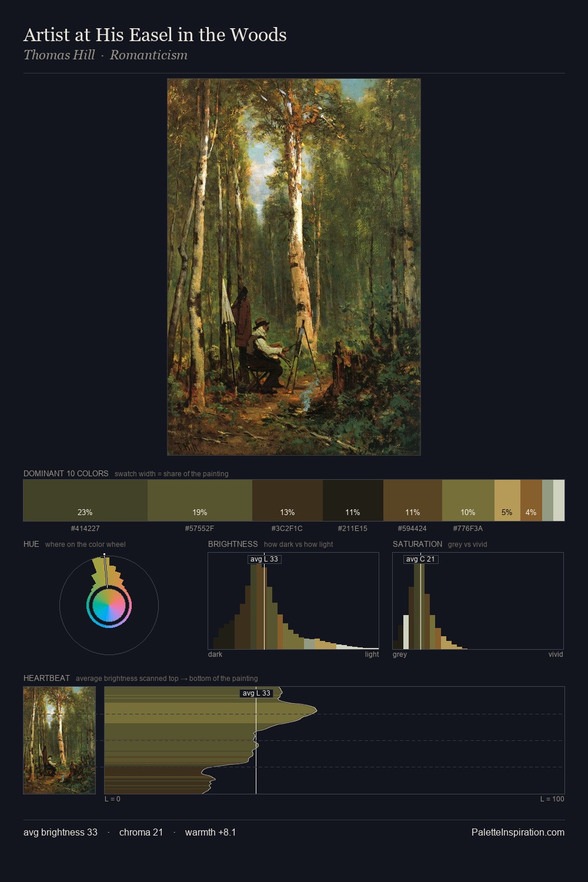Screen dimensions: 588x882
Task: Pick the 11% brown swatch
Action: click(x=413, y=500)
